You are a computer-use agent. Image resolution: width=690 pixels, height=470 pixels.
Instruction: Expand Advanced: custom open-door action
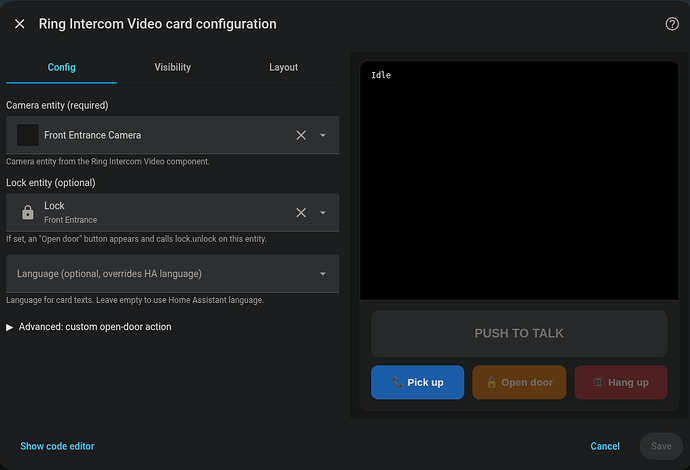tap(89, 327)
